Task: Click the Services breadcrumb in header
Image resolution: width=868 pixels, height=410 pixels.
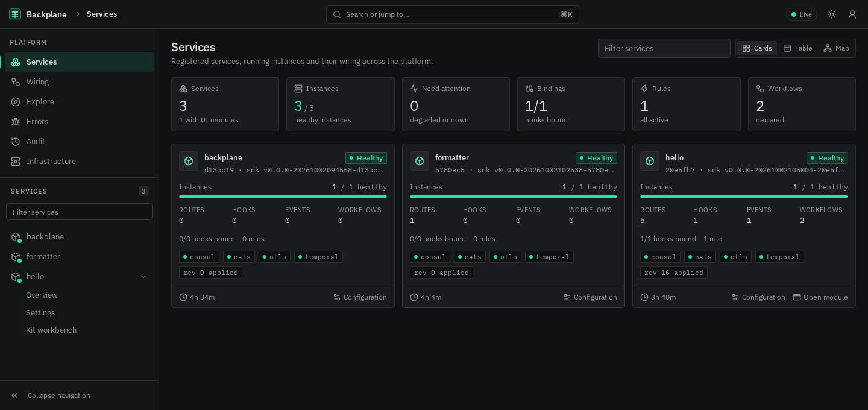Action: tap(102, 14)
